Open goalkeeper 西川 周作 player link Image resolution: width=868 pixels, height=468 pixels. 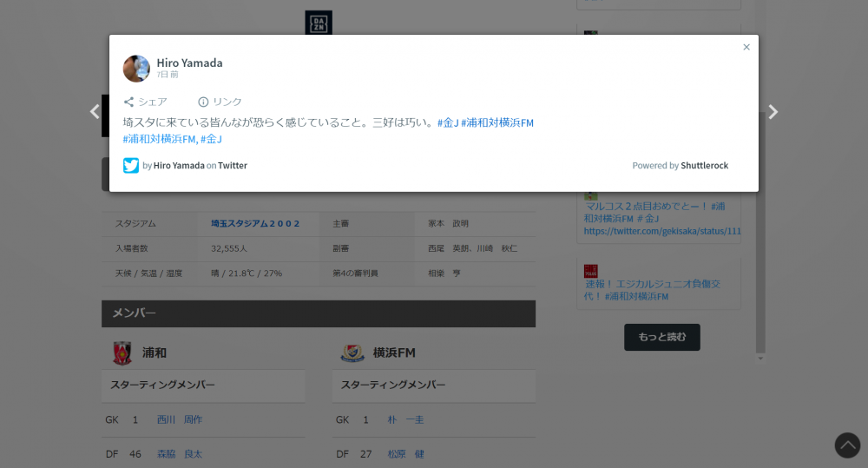(x=179, y=420)
